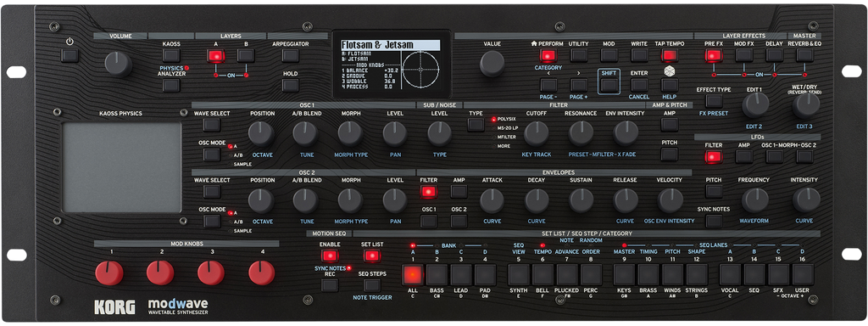The height and width of the screenshot is (326, 868).
Task: Toggle the Delay effect button
Action: click(x=775, y=55)
